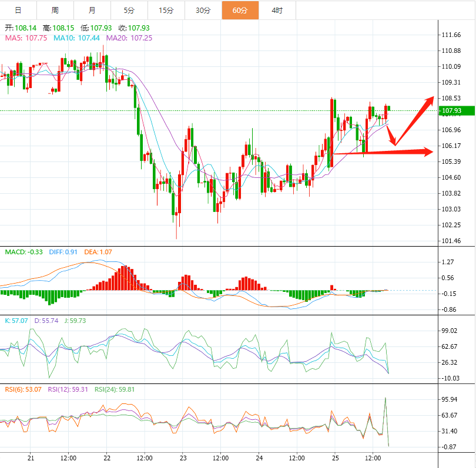Screen dimensions: 476x468
Task: Click the 95.94 RSI axis label
Action: (450, 399)
